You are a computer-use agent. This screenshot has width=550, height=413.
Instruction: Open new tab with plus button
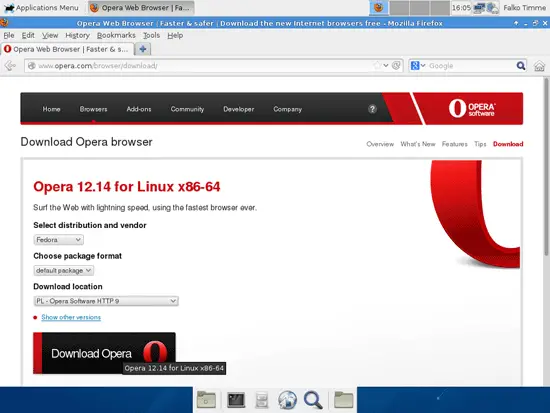pos(143,49)
